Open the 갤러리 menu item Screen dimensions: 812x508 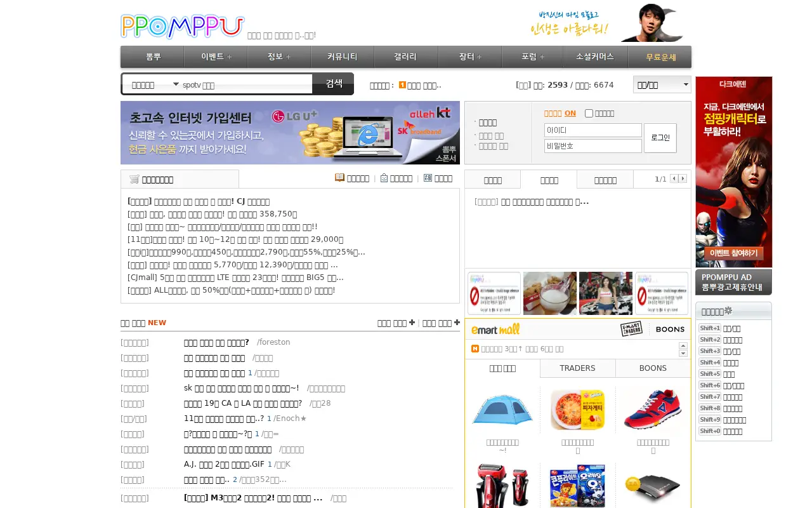[x=406, y=57]
